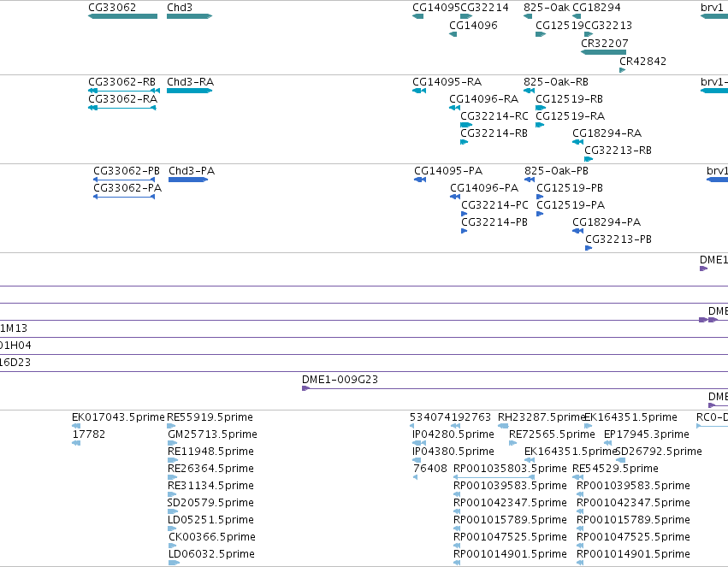
Task: Click the CG33062-PB protein label
Action: point(127,171)
